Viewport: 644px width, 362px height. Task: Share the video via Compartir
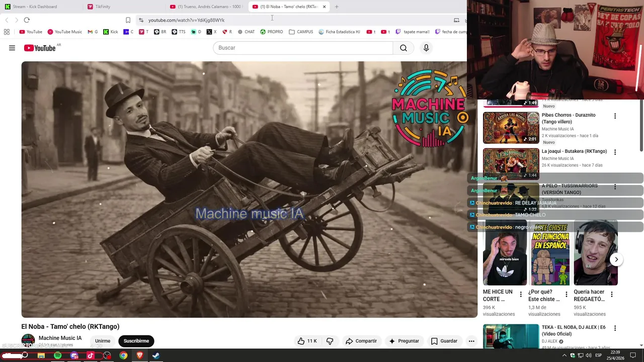click(361, 341)
